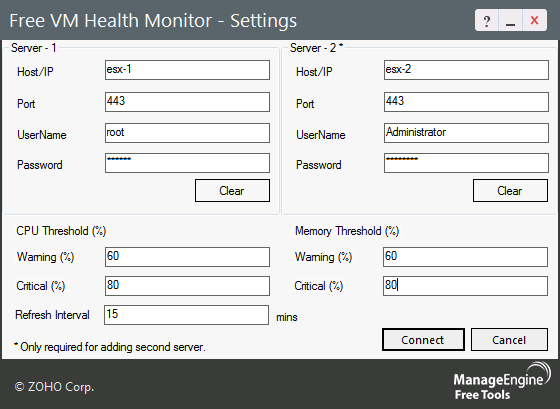Minimize the Settings window
The width and height of the screenshot is (560, 409).
510,21
